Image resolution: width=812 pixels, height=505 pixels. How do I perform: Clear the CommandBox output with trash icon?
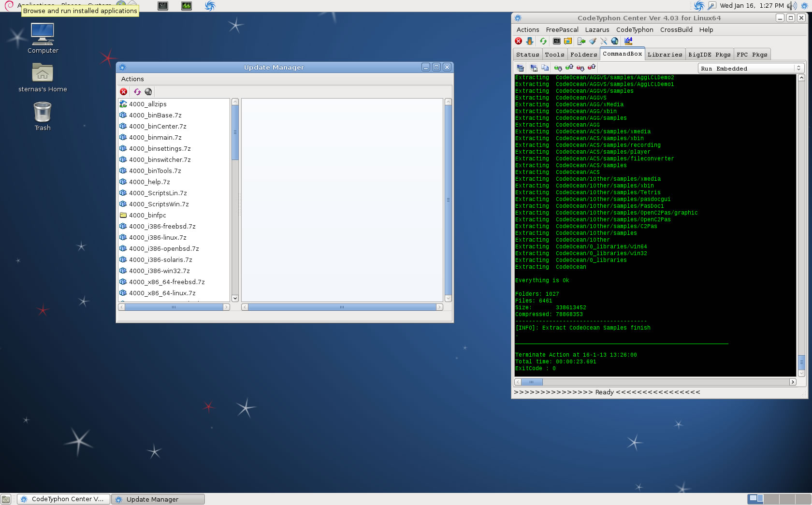(x=521, y=68)
